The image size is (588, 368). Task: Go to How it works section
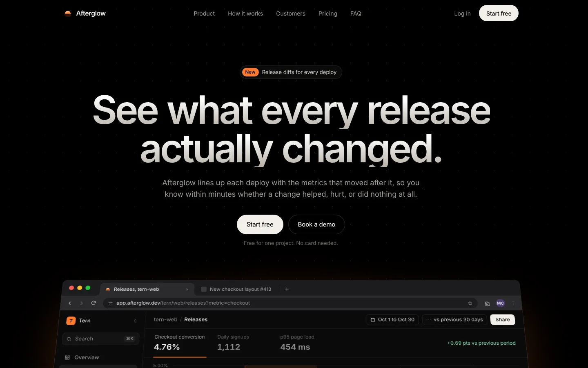pos(245,13)
